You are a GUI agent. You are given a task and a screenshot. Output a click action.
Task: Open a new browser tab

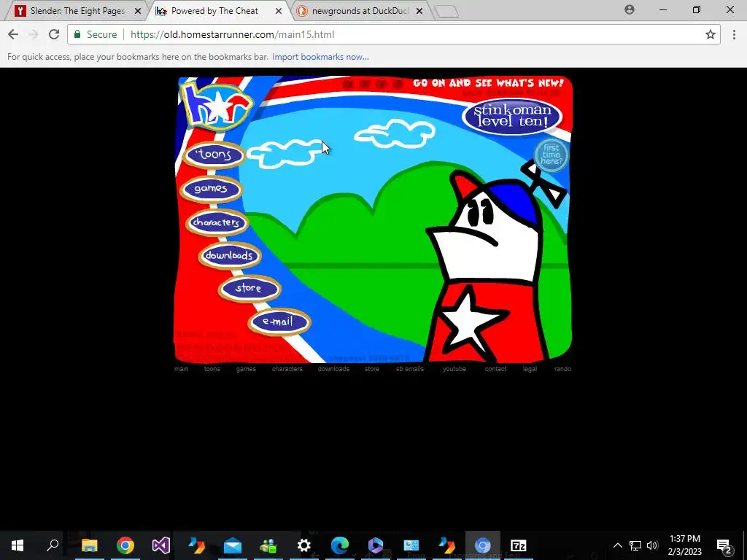click(x=446, y=12)
